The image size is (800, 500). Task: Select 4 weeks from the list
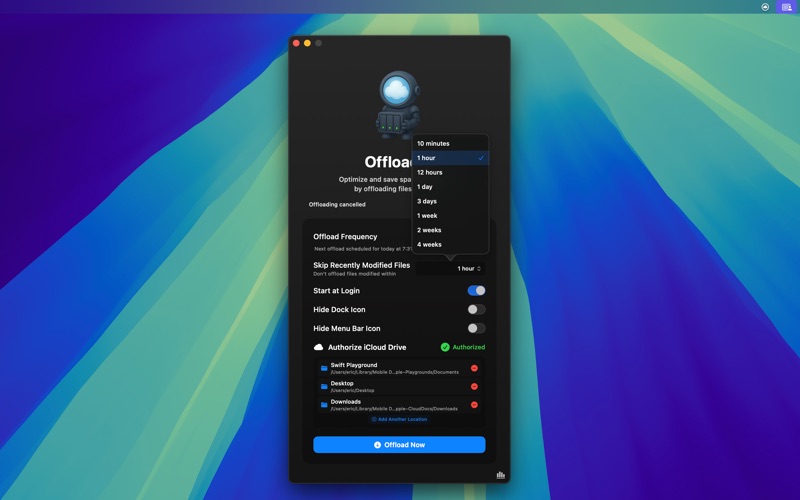coord(450,244)
